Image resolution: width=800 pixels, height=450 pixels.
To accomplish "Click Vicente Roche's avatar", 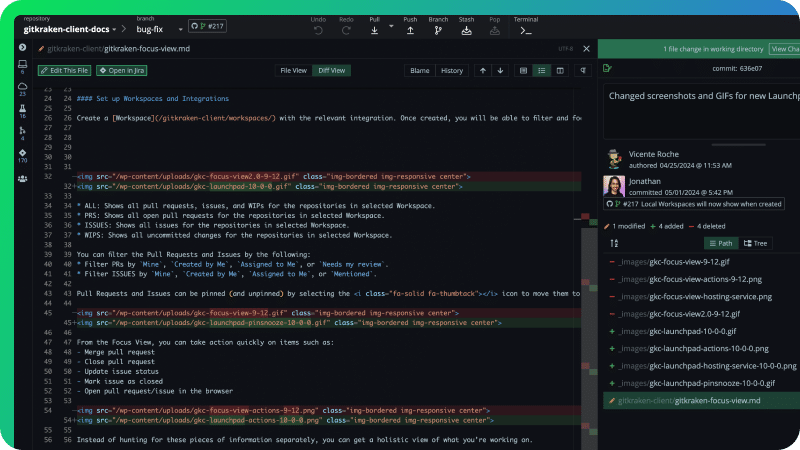I will point(614,159).
